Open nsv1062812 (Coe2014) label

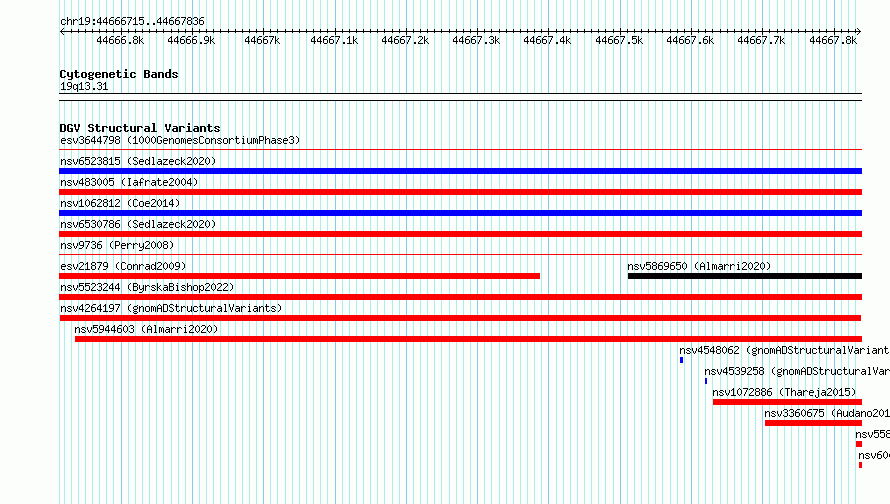[120, 203]
